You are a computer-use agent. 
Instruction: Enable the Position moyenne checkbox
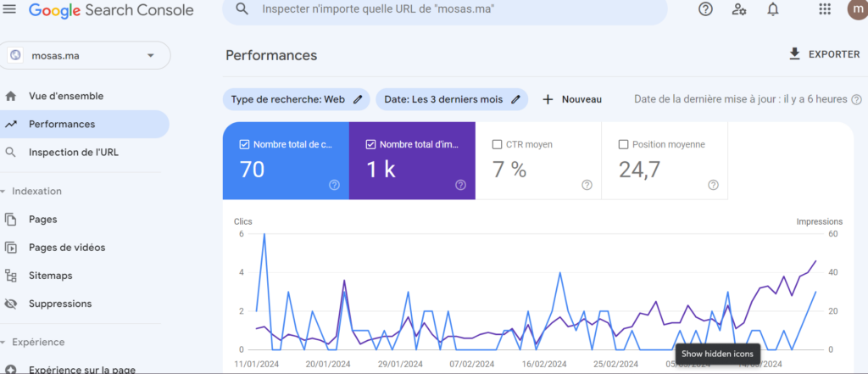coord(624,144)
